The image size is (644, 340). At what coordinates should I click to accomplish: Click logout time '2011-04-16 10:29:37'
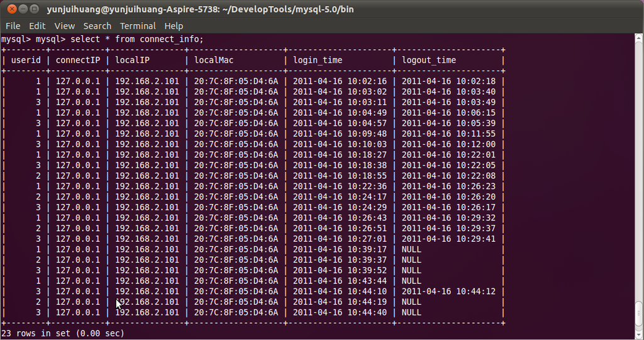pos(448,229)
